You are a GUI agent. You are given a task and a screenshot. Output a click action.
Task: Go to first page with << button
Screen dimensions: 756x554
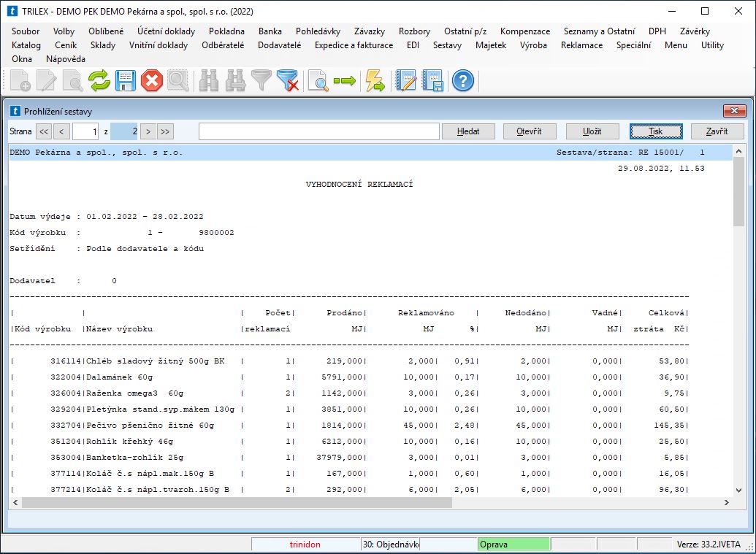pyautogui.click(x=44, y=131)
